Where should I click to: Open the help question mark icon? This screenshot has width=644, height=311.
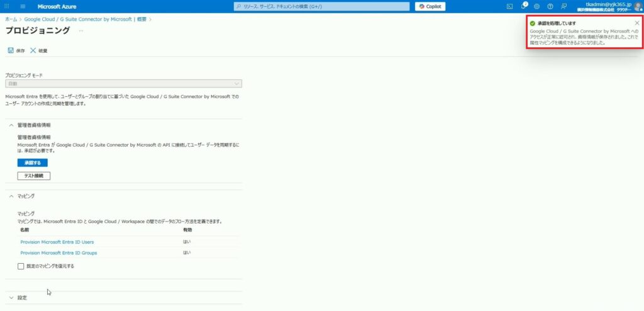tap(550, 6)
